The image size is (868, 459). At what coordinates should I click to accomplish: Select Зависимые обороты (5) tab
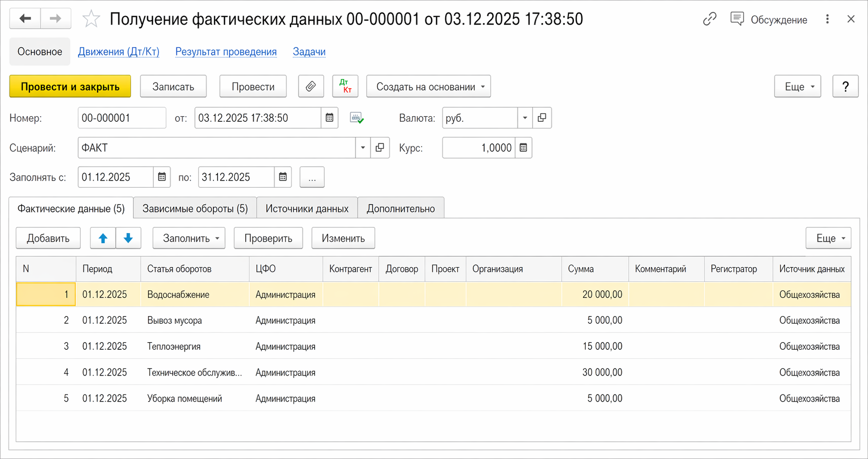click(x=195, y=208)
